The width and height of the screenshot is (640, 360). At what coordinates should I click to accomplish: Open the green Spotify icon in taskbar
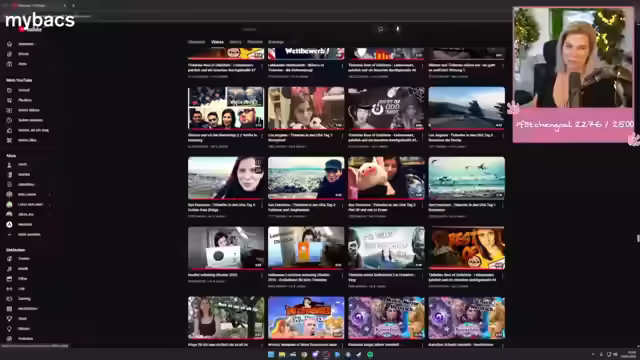(370, 355)
